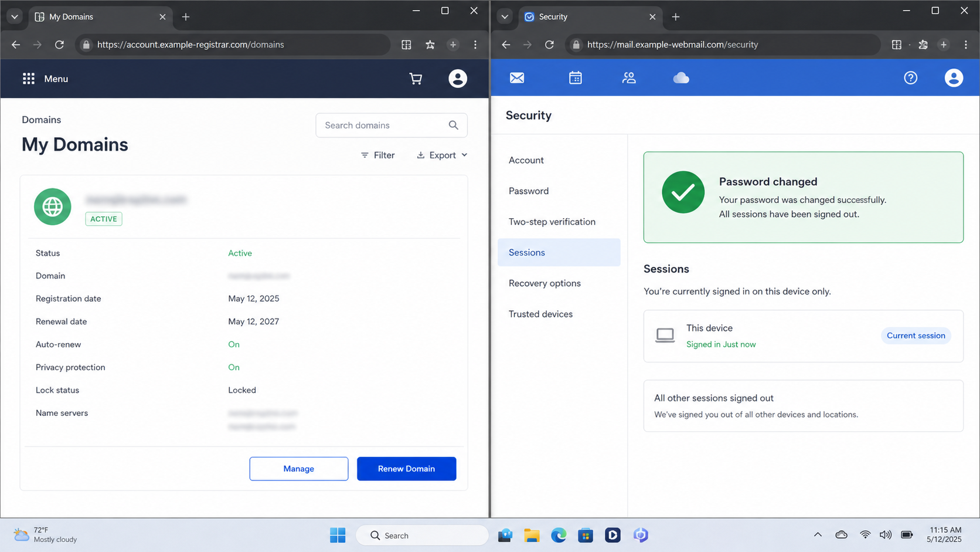
Task: Open a new tab in registrar window
Action: (x=186, y=16)
